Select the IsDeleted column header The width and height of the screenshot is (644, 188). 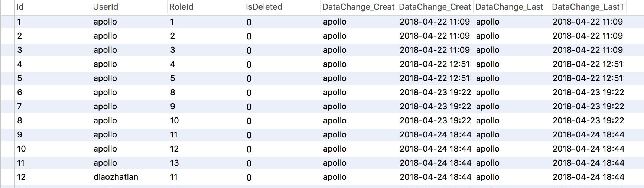pyautogui.click(x=264, y=7)
